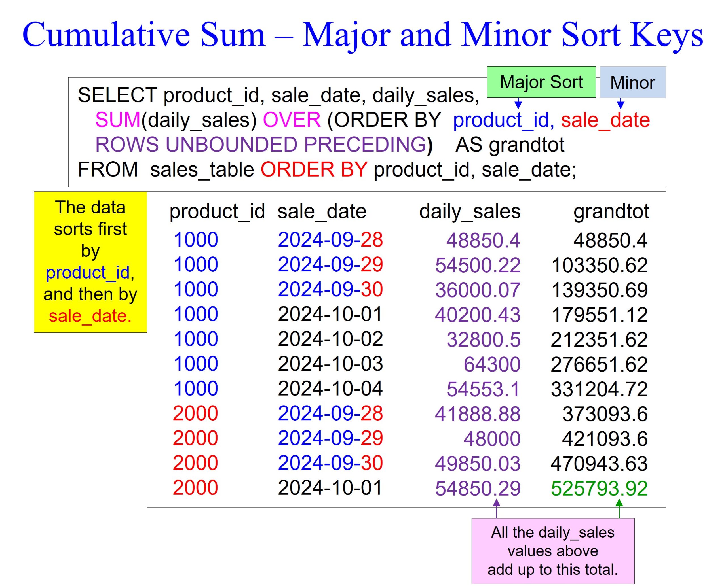This screenshot has width=726, height=588.
Task: Click the red ORDER BY keyword
Action: tap(314, 169)
